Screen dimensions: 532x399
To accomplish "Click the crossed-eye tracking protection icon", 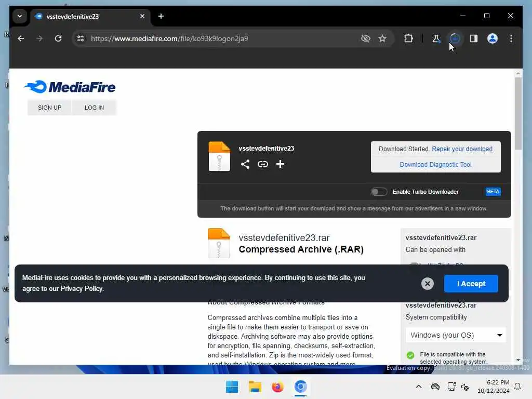I will point(365,38).
